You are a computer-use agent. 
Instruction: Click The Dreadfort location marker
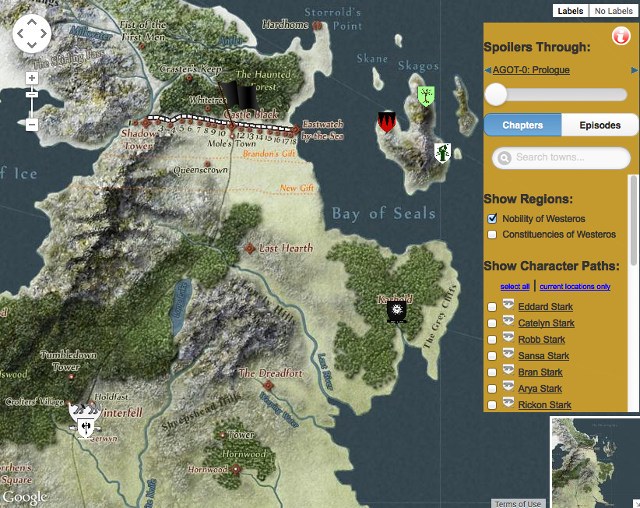click(x=268, y=385)
